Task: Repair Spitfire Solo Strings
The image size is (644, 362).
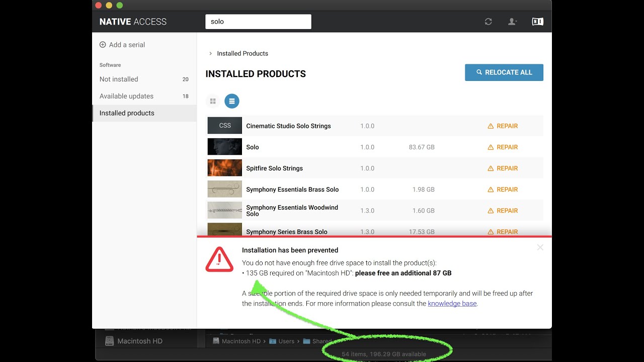Action: click(x=503, y=168)
